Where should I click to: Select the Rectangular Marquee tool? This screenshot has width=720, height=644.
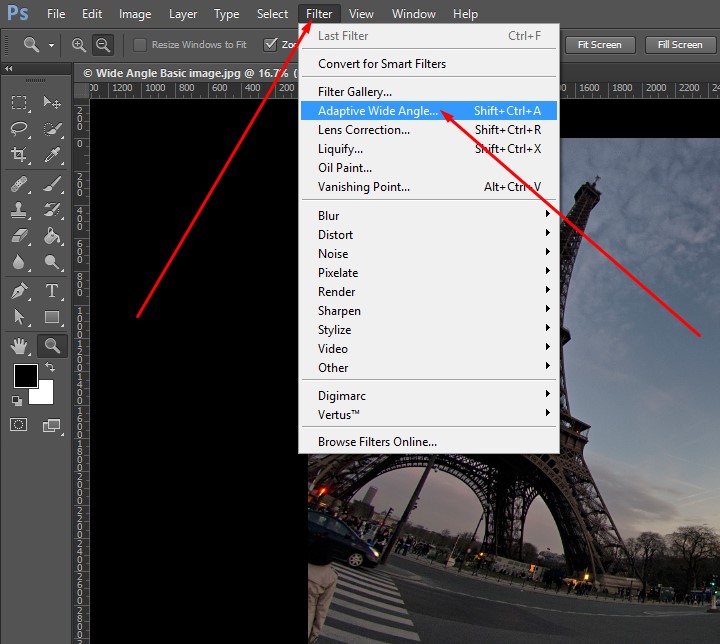pyautogui.click(x=19, y=103)
